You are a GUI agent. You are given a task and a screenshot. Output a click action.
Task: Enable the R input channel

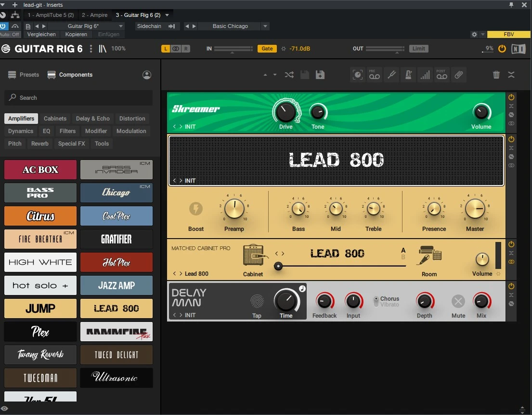(186, 49)
